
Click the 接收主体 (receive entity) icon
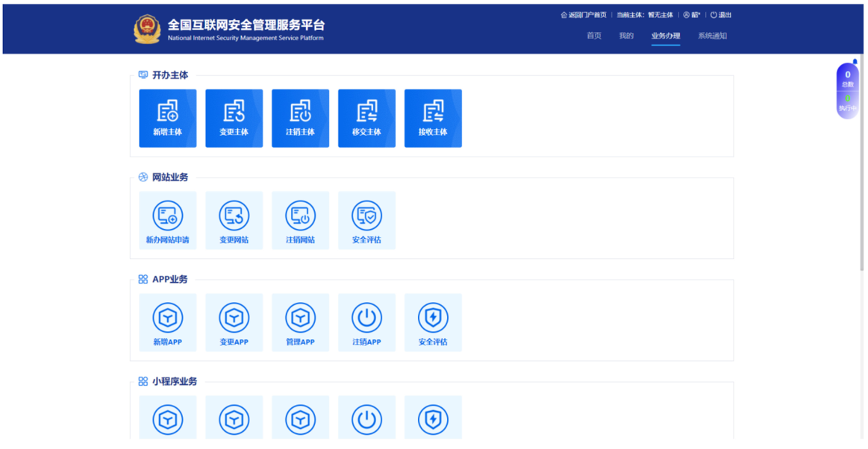point(433,118)
